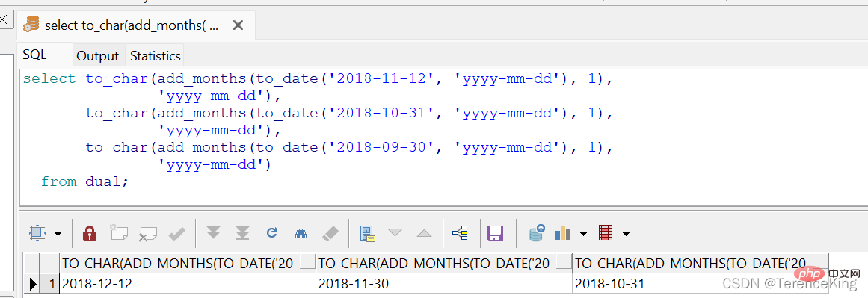Click the underlined to_char in SQL editor
The height and width of the screenshot is (298, 868).
(116, 79)
